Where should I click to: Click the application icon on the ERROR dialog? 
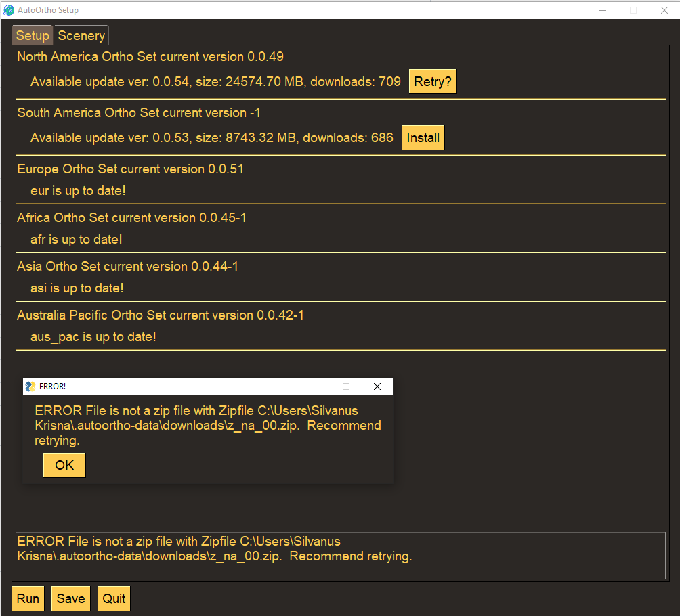(x=30, y=386)
